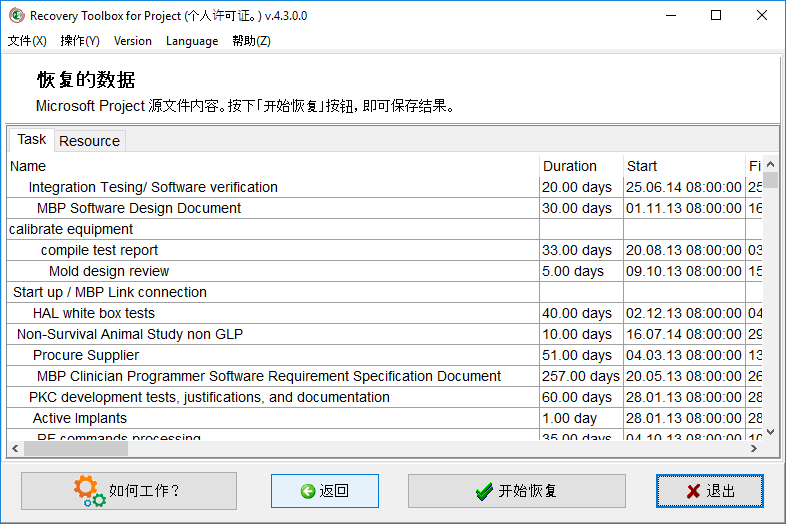This screenshot has width=786, height=524.
Task: Click the horizontal scrollbar right arrow
Action: pyautogui.click(x=754, y=448)
